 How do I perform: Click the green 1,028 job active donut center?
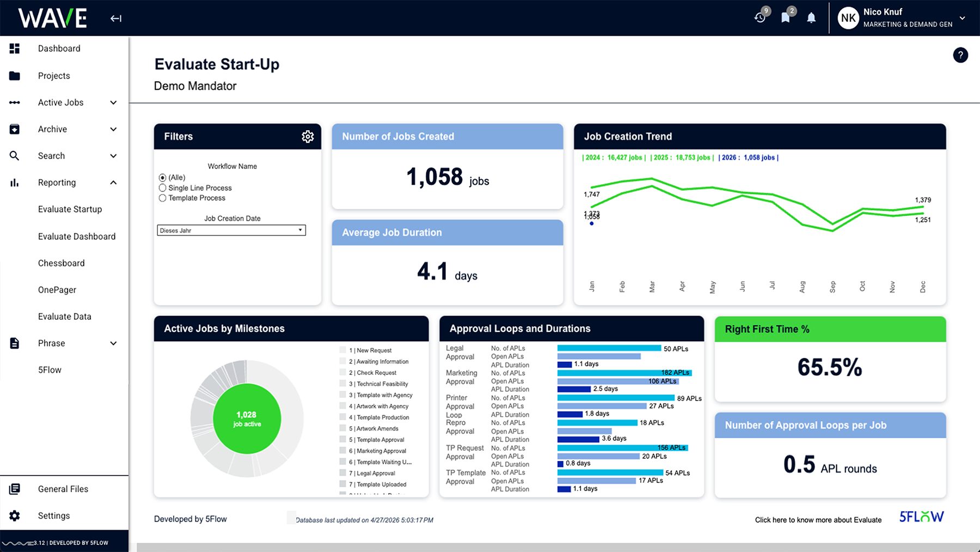click(247, 418)
